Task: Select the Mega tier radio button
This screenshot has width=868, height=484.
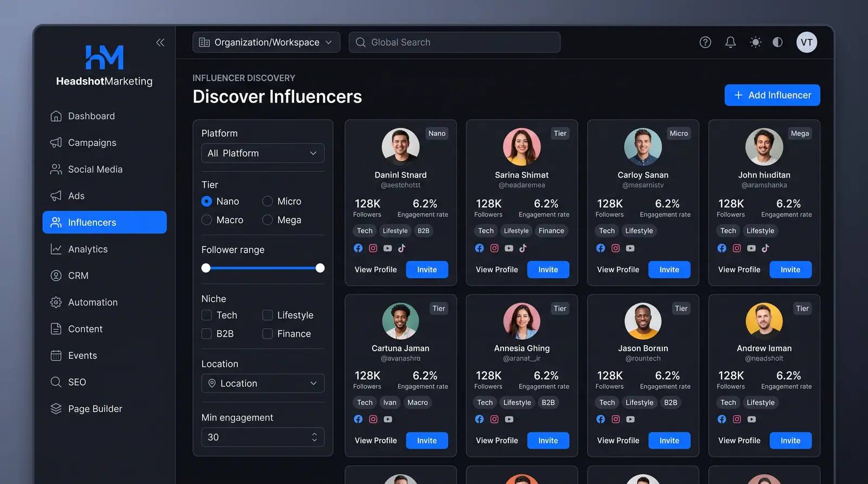Action: pos(267,220)
